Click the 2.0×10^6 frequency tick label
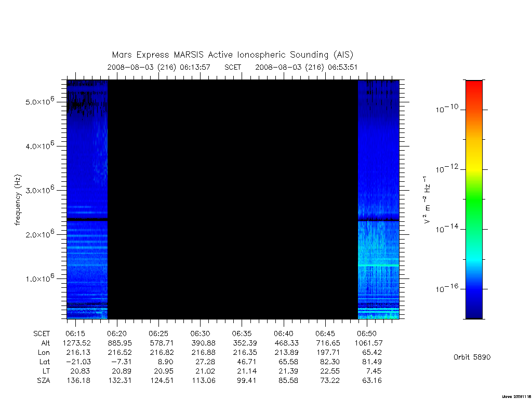This screenshot has width=532, height=399. 39,234
